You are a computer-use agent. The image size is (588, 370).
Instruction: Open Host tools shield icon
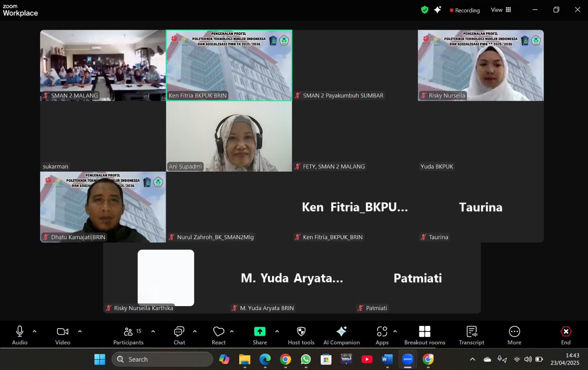point(301,332)
